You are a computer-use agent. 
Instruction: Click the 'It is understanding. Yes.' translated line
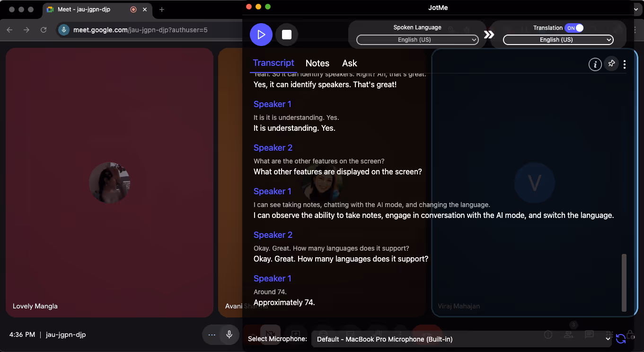(294, 128)
